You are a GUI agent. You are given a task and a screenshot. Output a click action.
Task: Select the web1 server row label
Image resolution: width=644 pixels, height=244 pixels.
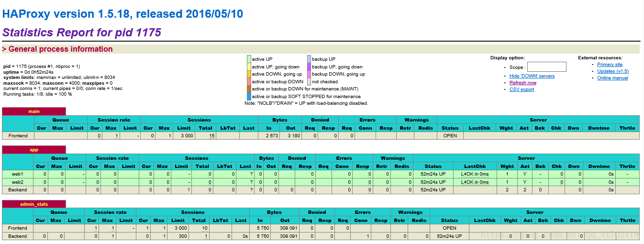coord(18,174)
